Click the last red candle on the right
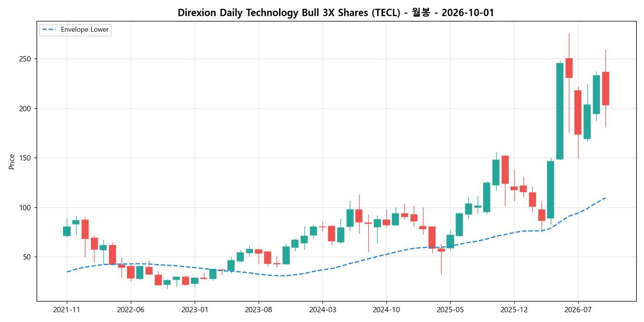The image size is (644, 322). click(x=605, y=88)
